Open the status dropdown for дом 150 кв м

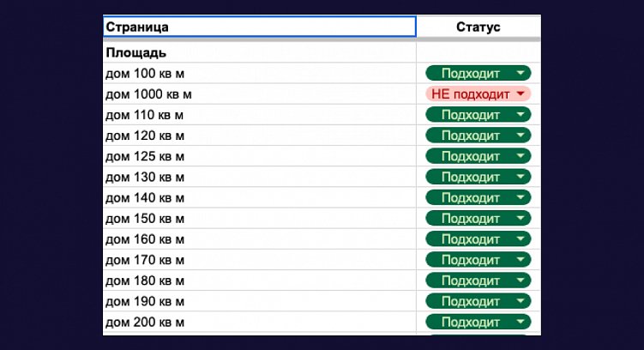pyautogui.click(x=478, y=219)
